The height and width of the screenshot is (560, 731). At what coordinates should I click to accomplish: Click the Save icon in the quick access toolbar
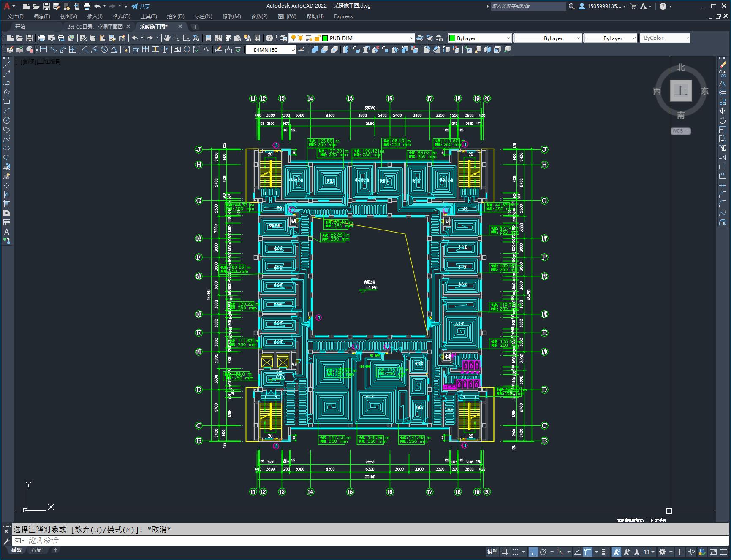point(46,6)
